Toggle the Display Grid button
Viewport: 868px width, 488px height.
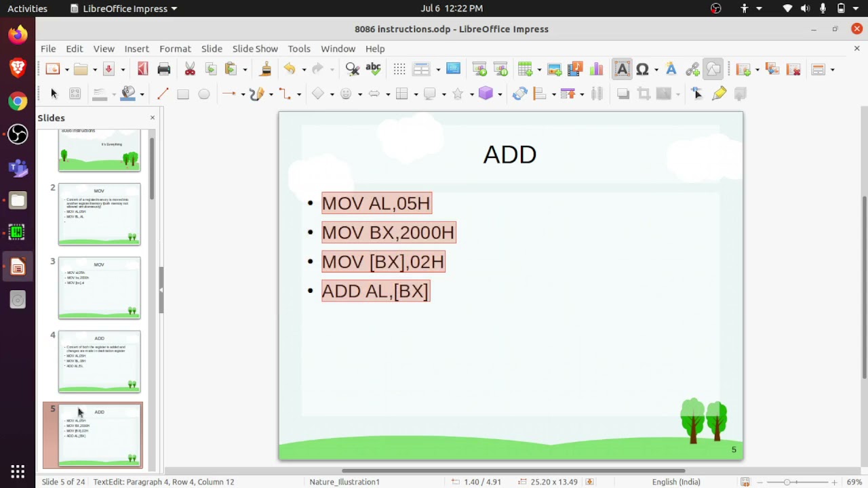click(x=399, y=68)
